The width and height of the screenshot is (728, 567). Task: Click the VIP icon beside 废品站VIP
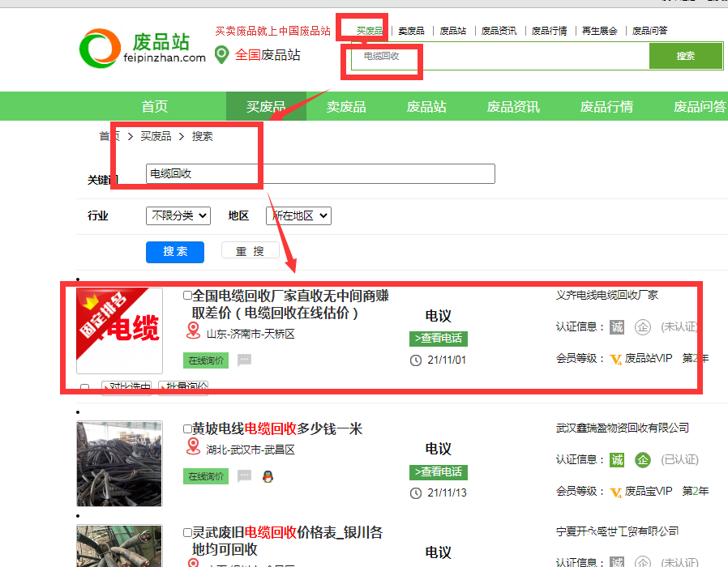coord(616,359)
